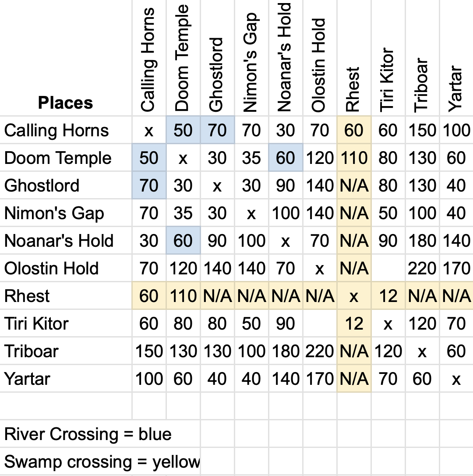The image size is (473, 476).
Task: Click blue 60 in Doom Temple row, Noanar's Hold column
Action: 285,158
